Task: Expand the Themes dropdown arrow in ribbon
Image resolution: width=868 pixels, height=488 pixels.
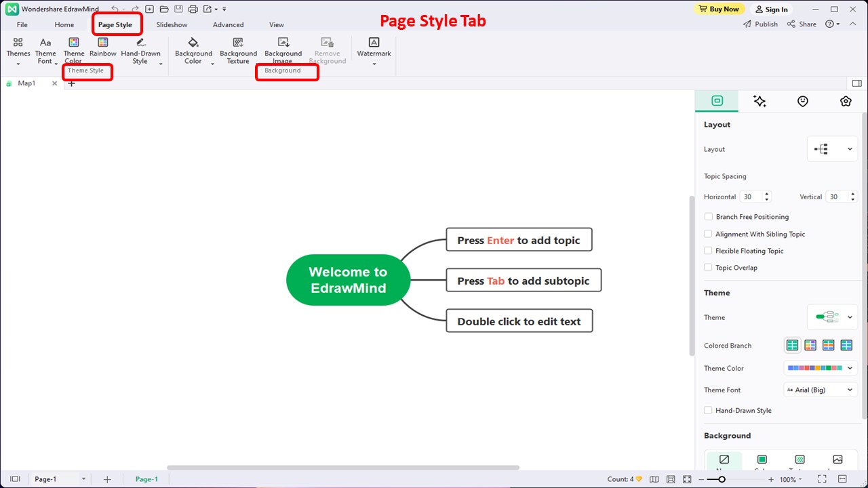Action: 18,64
